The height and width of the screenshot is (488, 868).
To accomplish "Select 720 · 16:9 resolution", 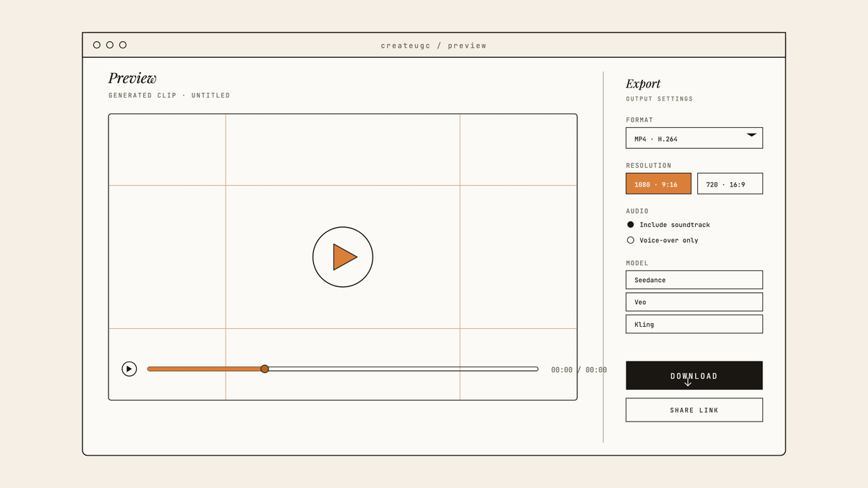I will 730,184.
